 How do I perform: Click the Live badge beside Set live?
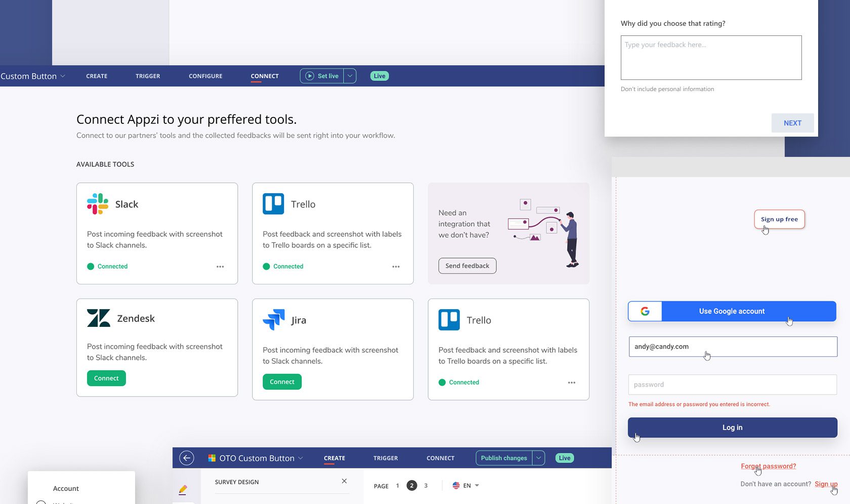[x=379, y=76]
